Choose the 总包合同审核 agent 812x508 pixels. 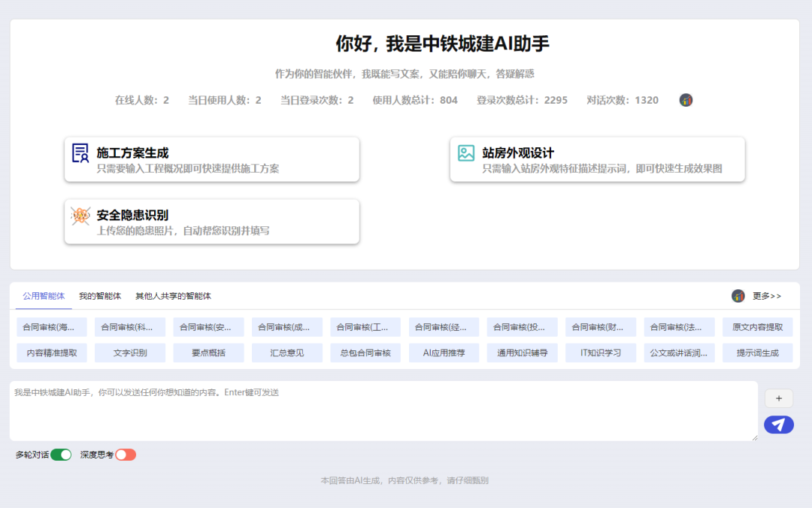coord(365,352)
